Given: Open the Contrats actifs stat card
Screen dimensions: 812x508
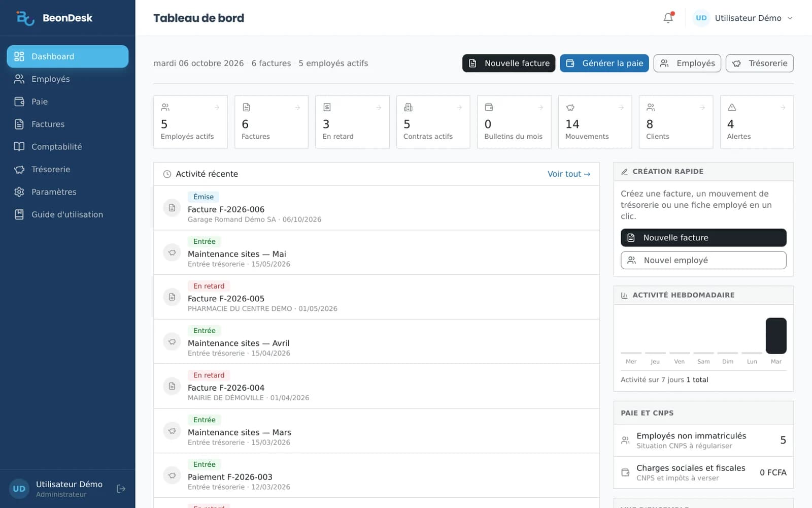Looking at the screenshot, I should pyautogui.click(x=433, y=122).
